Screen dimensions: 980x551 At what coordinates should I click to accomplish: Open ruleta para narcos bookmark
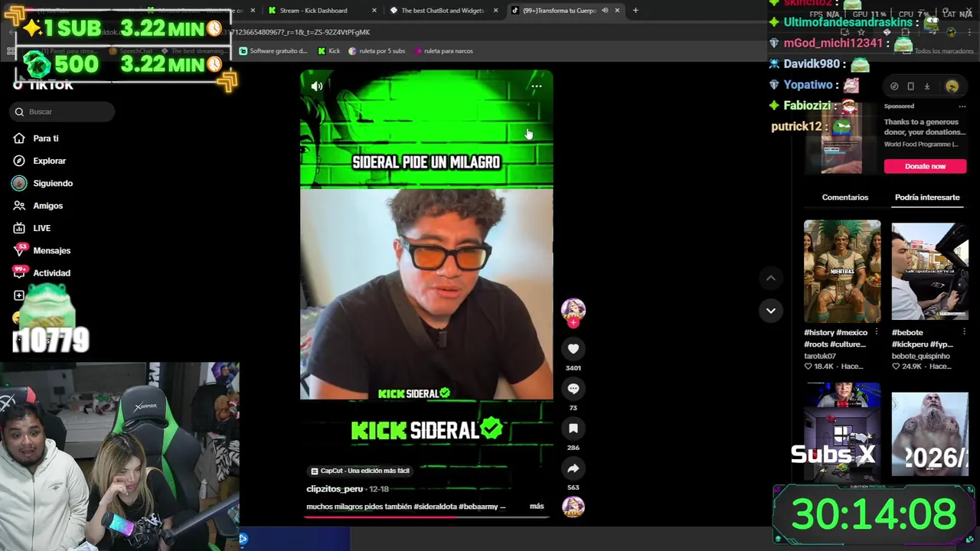tap(443, 51)
